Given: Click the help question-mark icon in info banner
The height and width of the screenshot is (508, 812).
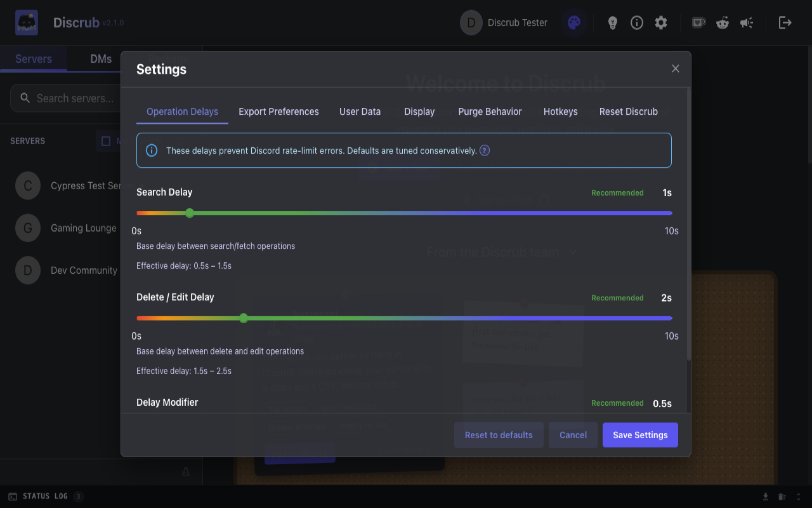Looking at the screenshot, I should 485,150.
